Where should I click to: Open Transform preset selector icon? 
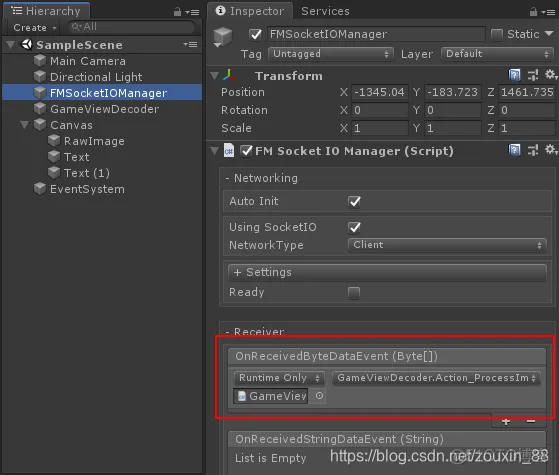533,75
